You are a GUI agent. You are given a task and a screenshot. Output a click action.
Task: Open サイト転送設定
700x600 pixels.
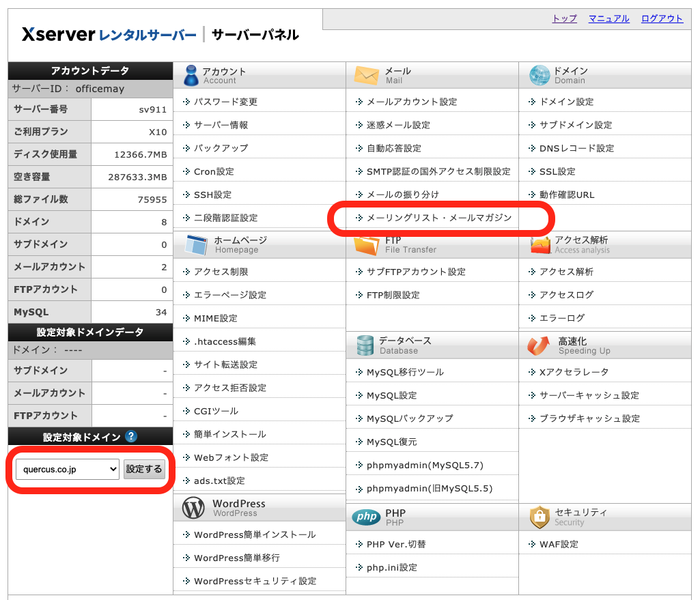[226, 365]
